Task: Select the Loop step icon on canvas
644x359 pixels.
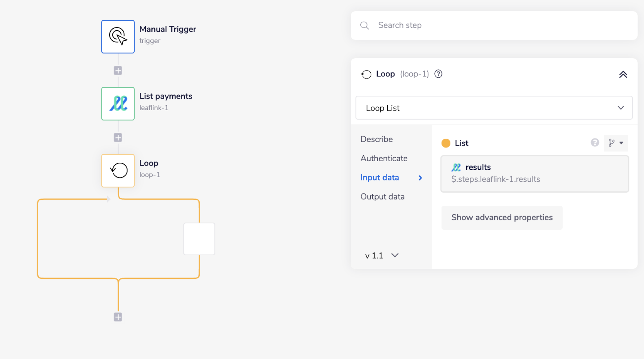Action: [x=118, y=170]
